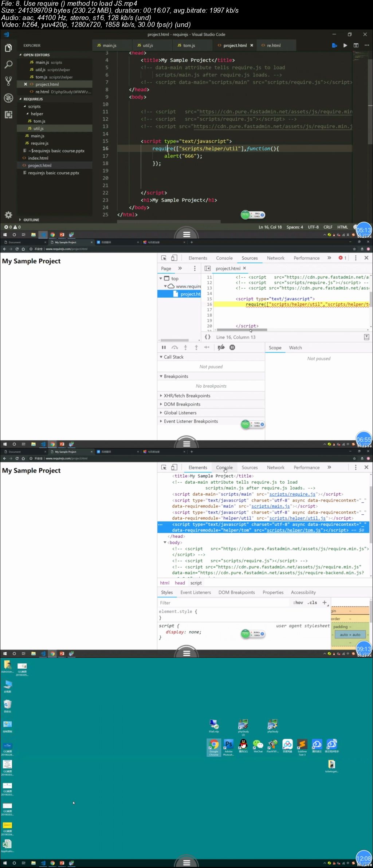Image resolution: width=373 pixels, height=868 pixels.
Task: Close the project.html editor tab in VS Code
Action: click(x=251, y=46)
